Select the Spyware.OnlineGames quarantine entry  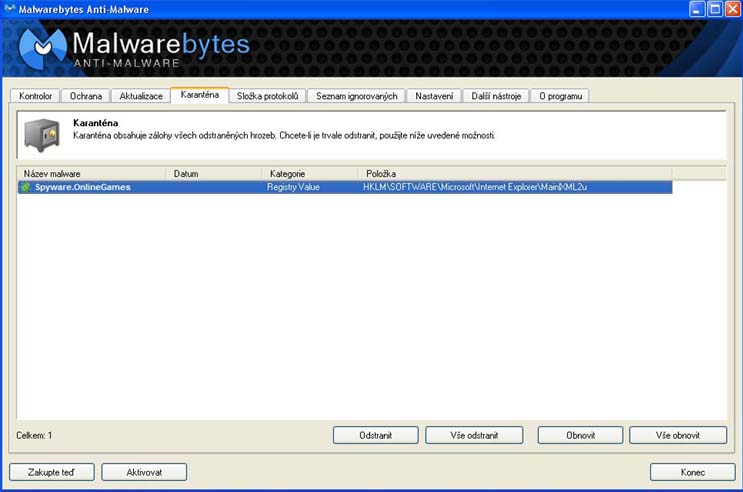[x=83, y=187]
